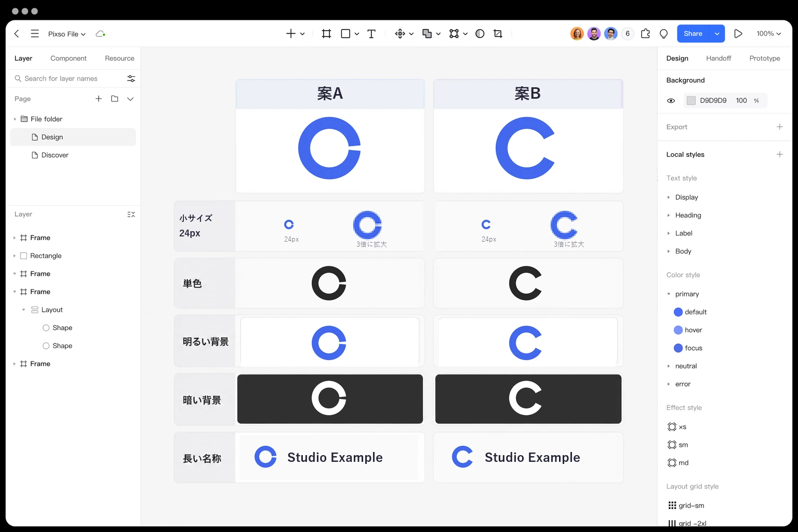The image size is (798, 532).
Task: Select the crop tool icon
Action: pyautogui.click(x=498, y=34)
